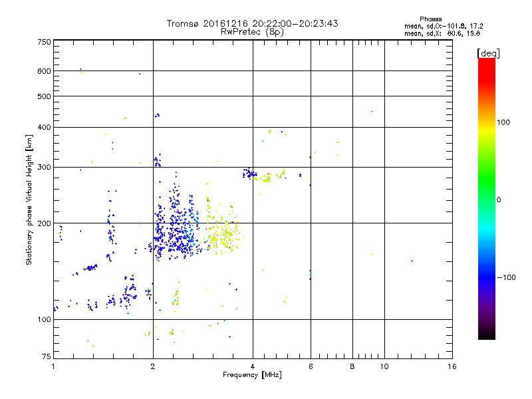532x399 pixels.
Task: Click the y-axis tick label '300'
Action: (x=44, y=167)
